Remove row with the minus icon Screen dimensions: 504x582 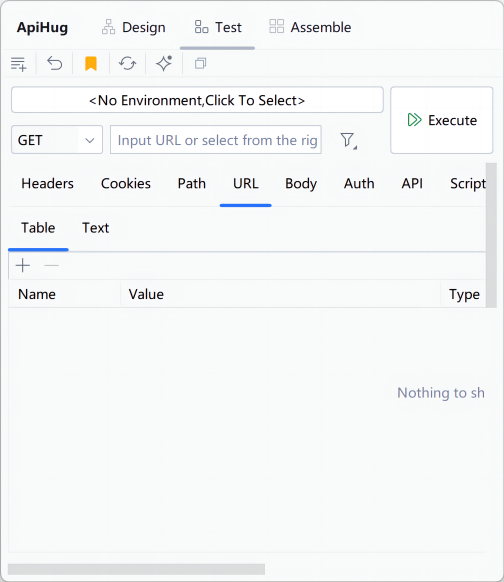(52, 265)
